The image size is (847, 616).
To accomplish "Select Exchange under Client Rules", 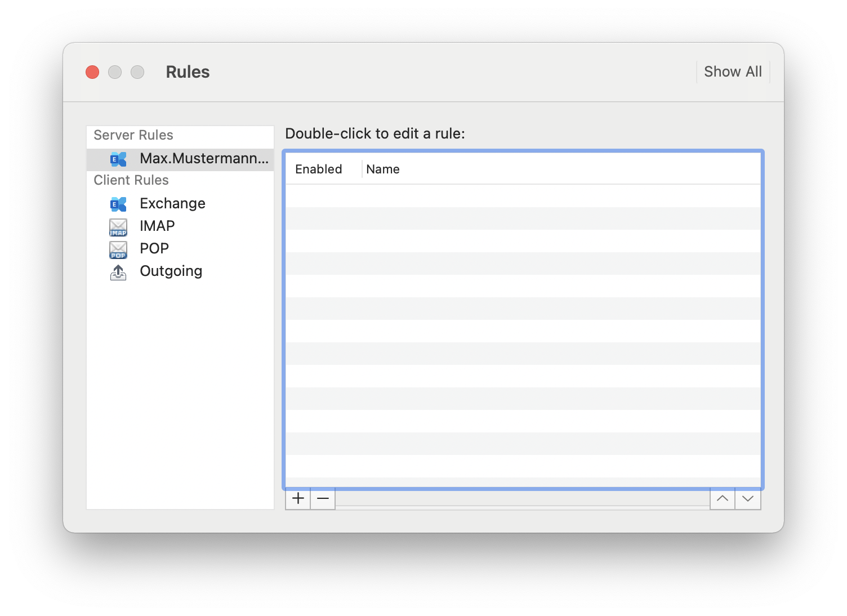I will coord(172,204).
